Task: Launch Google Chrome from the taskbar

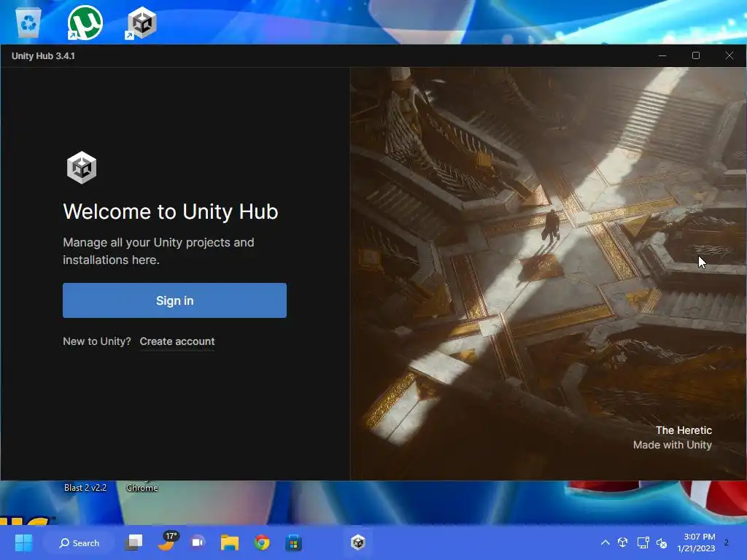Action: click(262, 542)
